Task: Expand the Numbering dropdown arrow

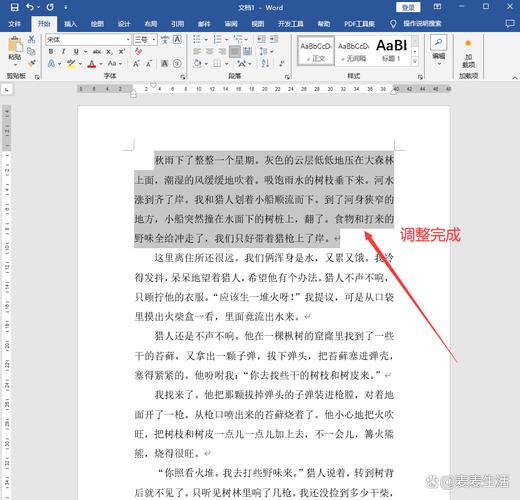Action: click(227, 40)
